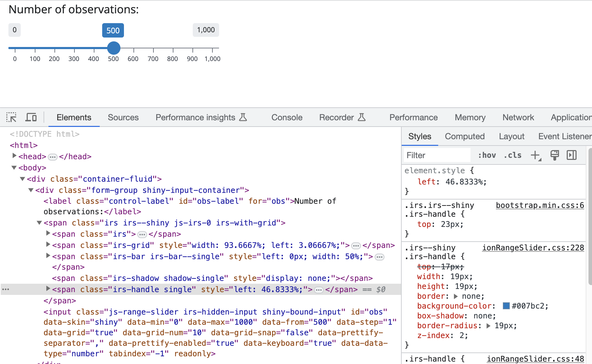Open ionRangeSlider.css:228 source link
The height and width of the screenshot is (364, 592).
533,248
